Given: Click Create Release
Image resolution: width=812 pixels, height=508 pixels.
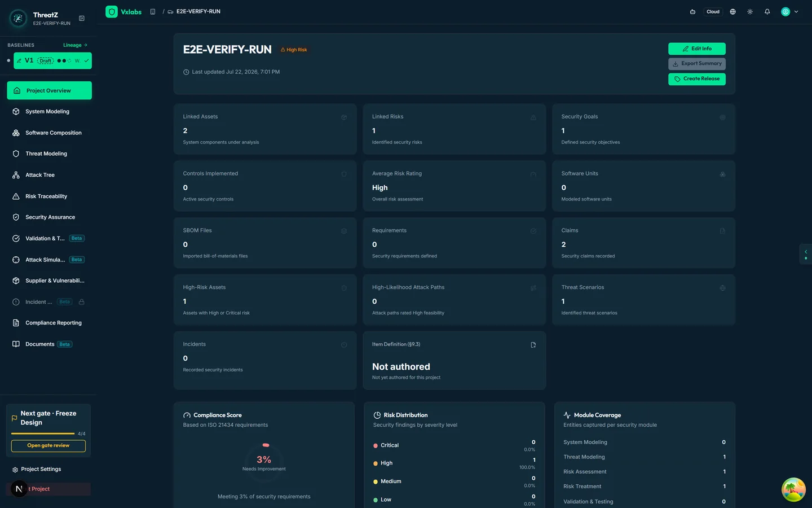Looking at the screenshot, I should pos(697,79).
